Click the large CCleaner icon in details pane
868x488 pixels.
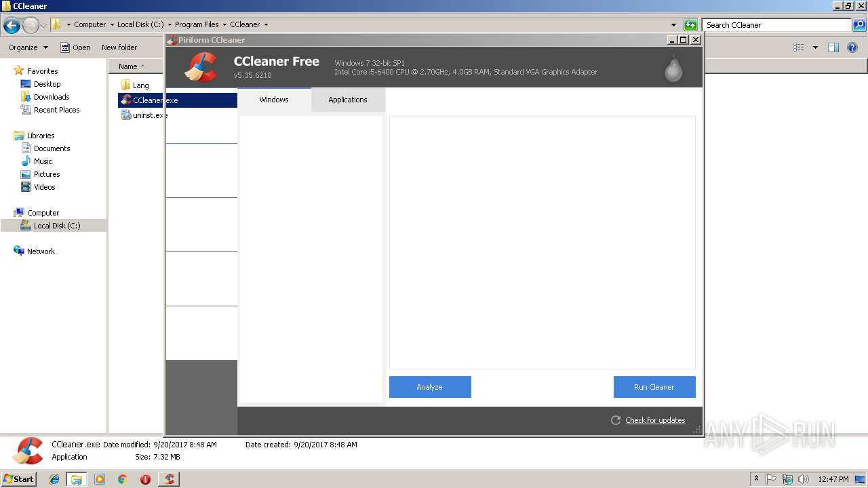(28, 451)
